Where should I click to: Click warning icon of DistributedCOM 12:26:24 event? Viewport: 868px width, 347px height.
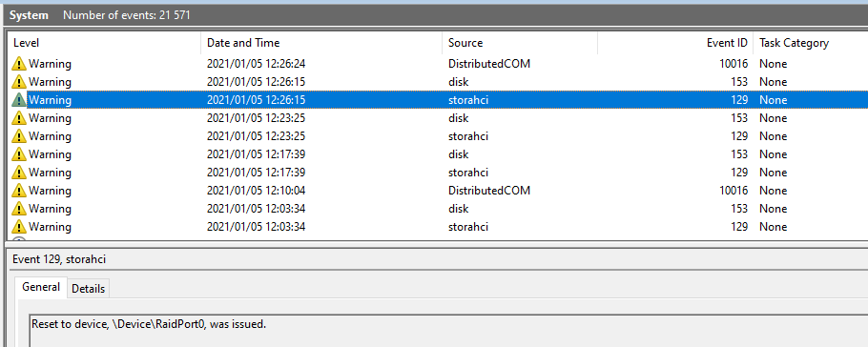(x=19, y=64)
